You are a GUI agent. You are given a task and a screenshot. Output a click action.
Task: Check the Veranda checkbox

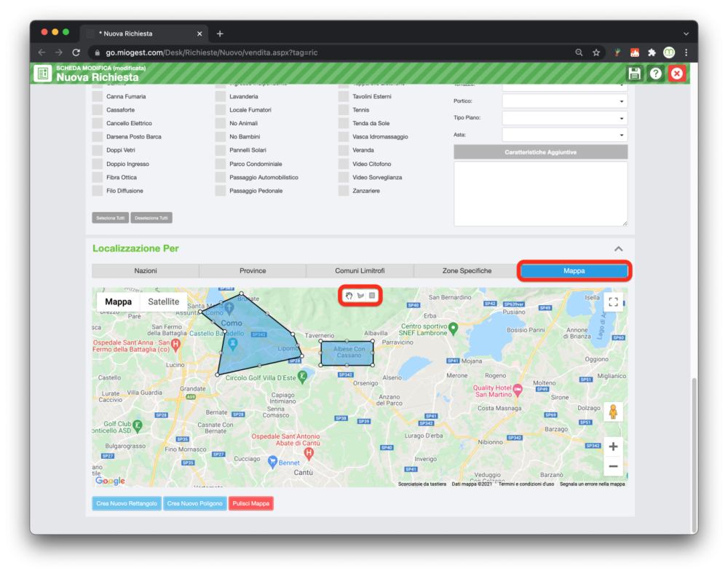point(344,151)
